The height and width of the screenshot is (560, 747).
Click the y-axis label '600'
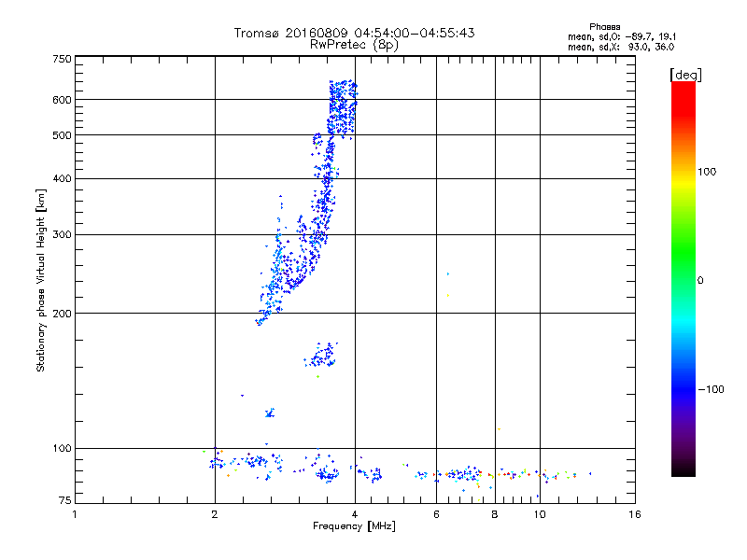62,100
